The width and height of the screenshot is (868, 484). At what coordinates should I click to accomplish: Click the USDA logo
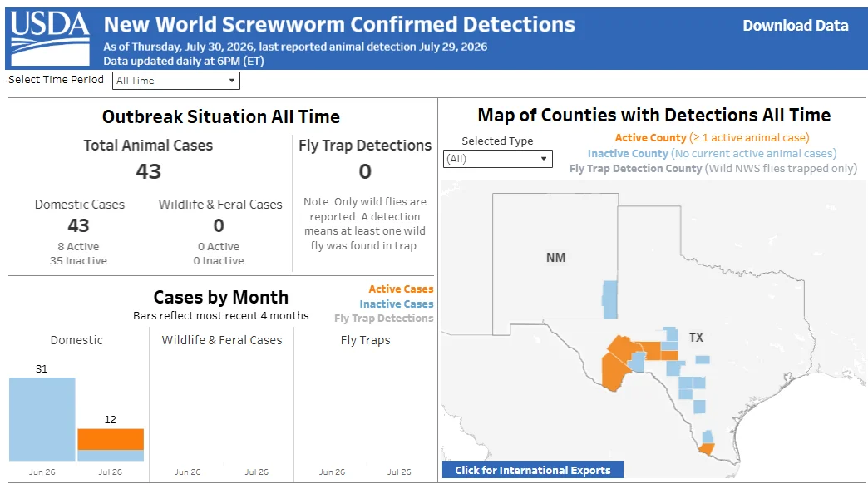pyautogui.click(x=50, y=38)
